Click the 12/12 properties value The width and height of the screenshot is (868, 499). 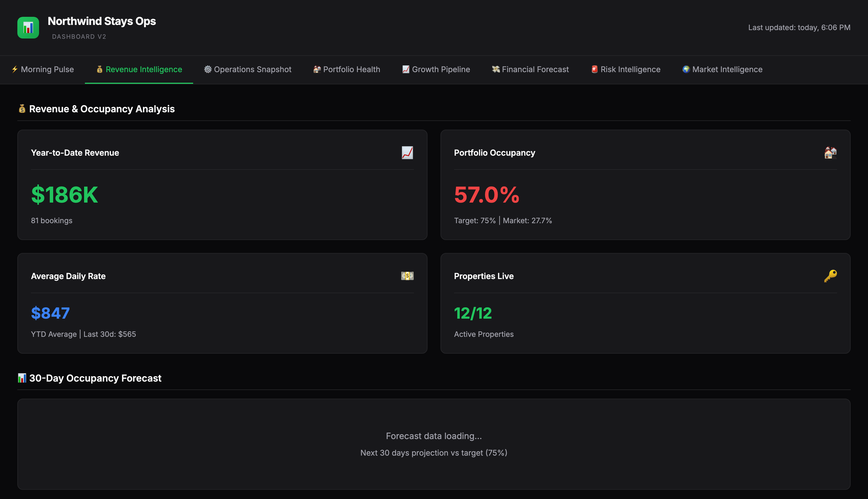tap(473, 313)
